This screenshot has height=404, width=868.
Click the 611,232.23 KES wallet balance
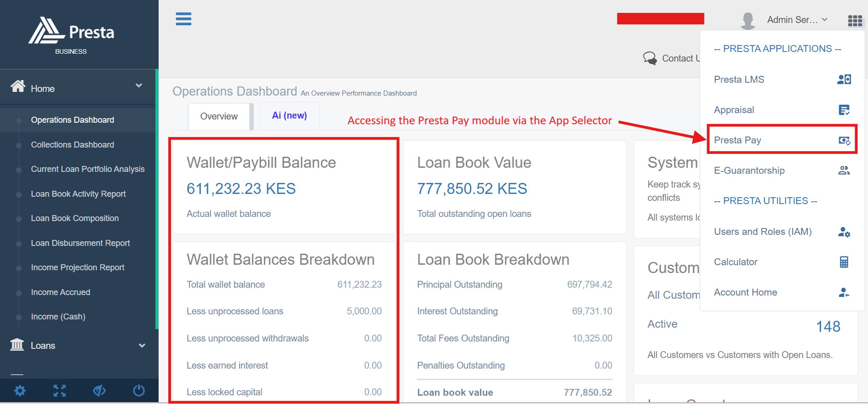coord(241,188)
